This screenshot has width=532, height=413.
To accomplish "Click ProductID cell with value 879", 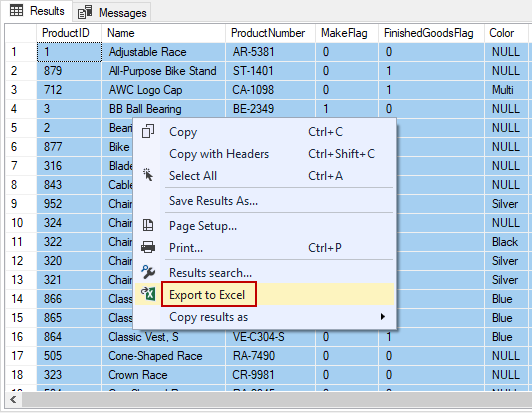I will 69,71.
